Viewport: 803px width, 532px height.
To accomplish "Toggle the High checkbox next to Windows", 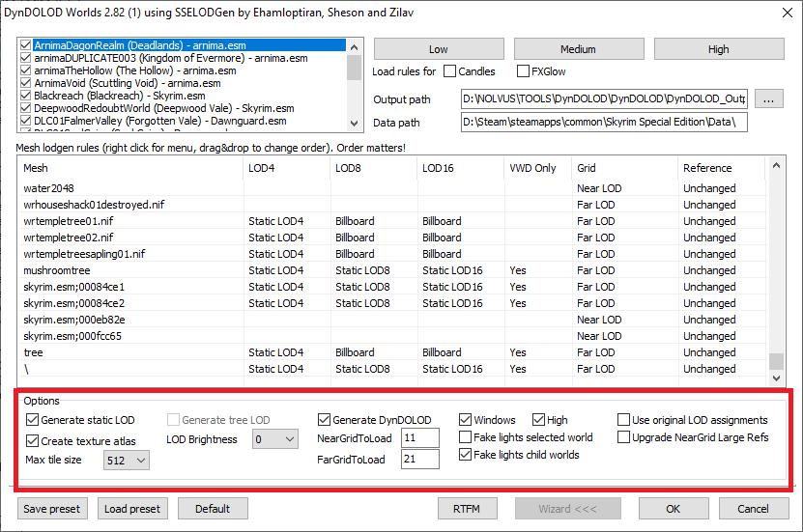I will tap(538, 420).
